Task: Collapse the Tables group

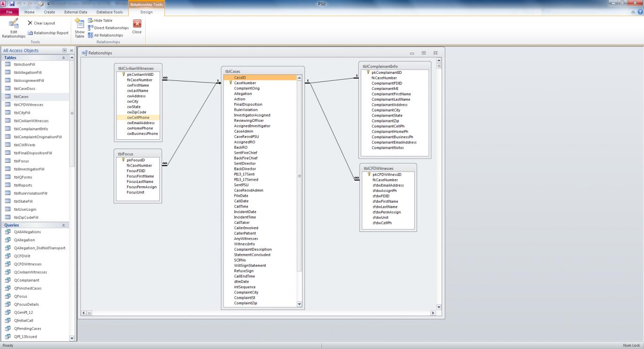Action: tap(64, 58)
